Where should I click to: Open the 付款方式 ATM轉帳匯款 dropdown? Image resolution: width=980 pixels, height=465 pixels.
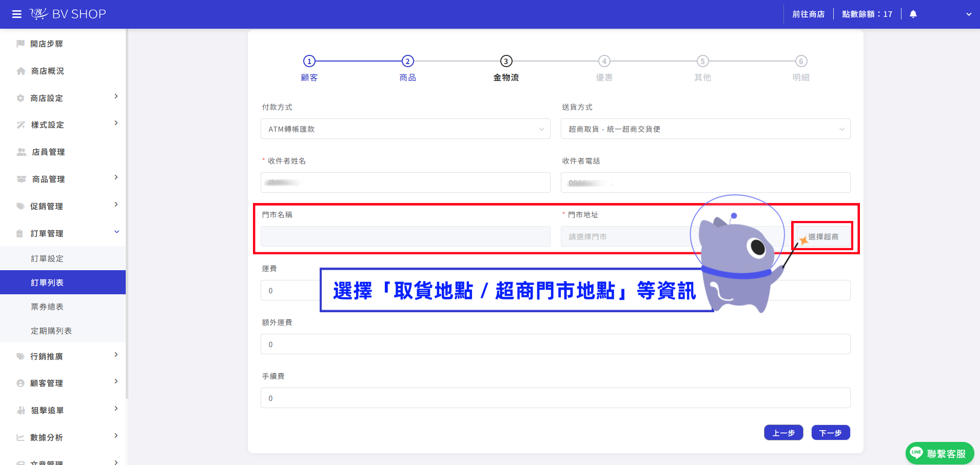(x=405, y=129)
